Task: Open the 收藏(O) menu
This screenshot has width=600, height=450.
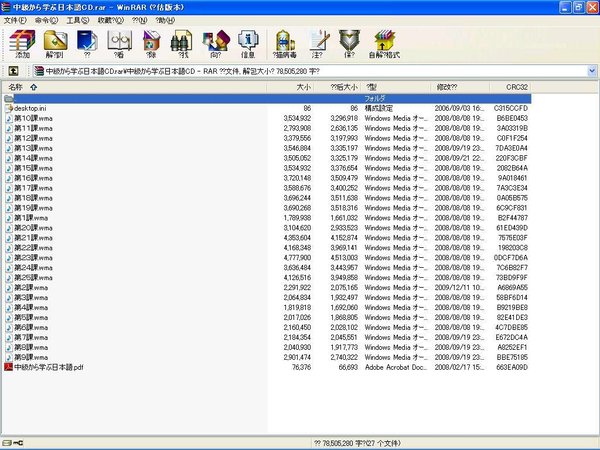Action: point(111,20)
